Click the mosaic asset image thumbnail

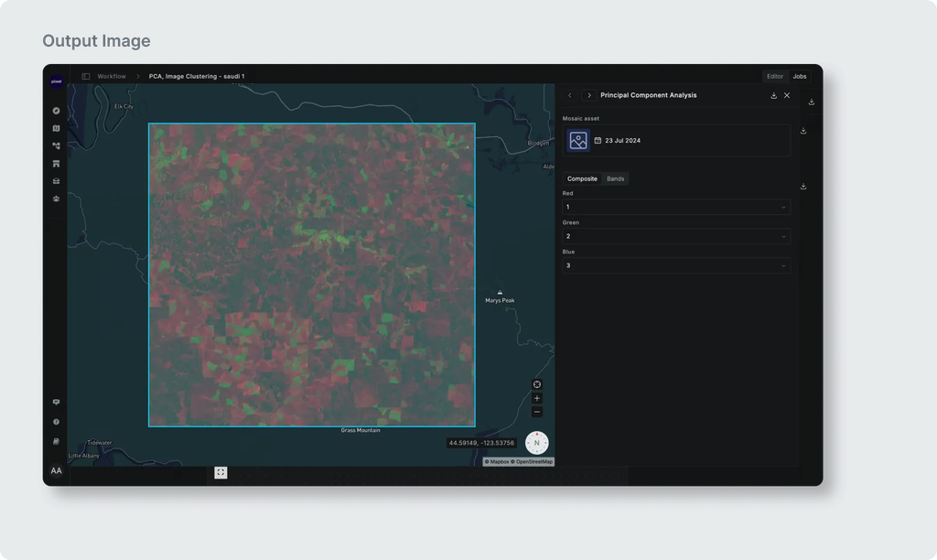point(578,140)
